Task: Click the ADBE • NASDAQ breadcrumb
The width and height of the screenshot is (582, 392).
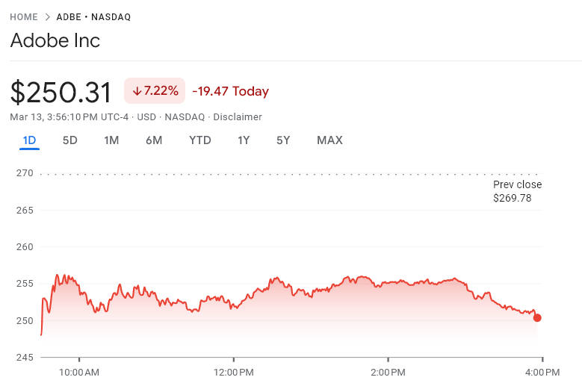Action: [93, 17]
